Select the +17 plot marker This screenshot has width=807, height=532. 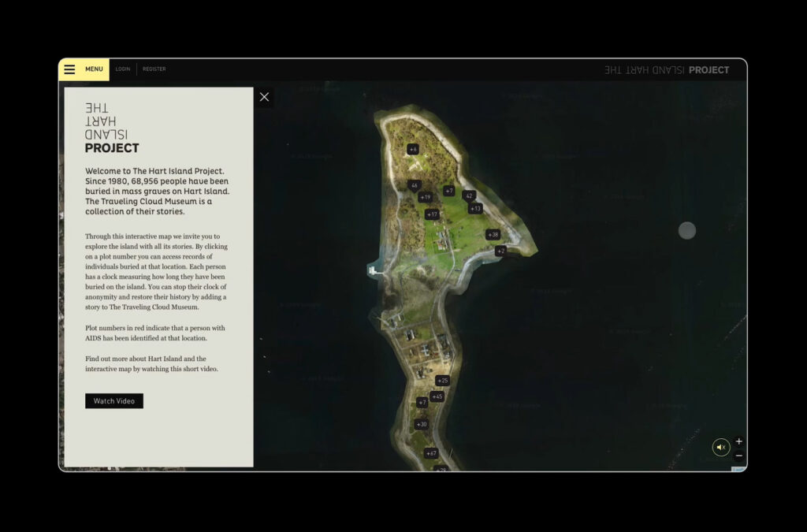point(432,214)
